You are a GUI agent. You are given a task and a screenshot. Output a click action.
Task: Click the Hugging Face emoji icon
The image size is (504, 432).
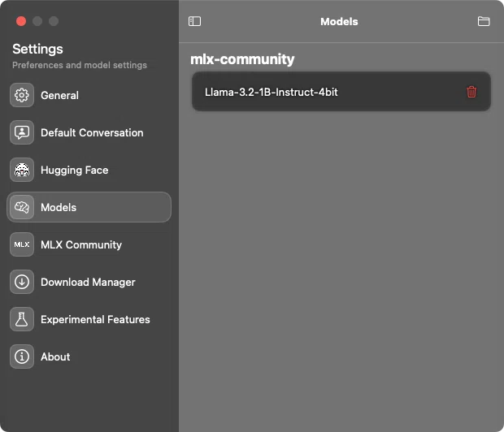[22, 170]
